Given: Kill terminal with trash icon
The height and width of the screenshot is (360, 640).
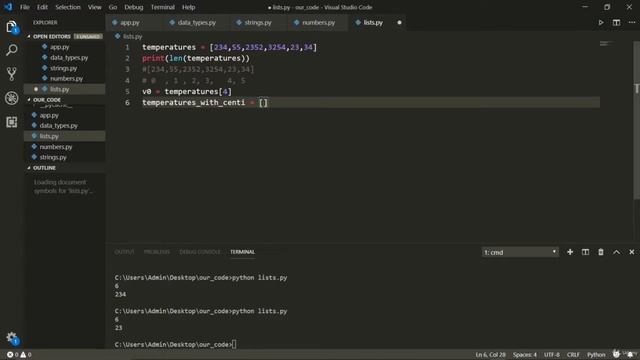Looking at the screenshot, I should pos(601,252).
